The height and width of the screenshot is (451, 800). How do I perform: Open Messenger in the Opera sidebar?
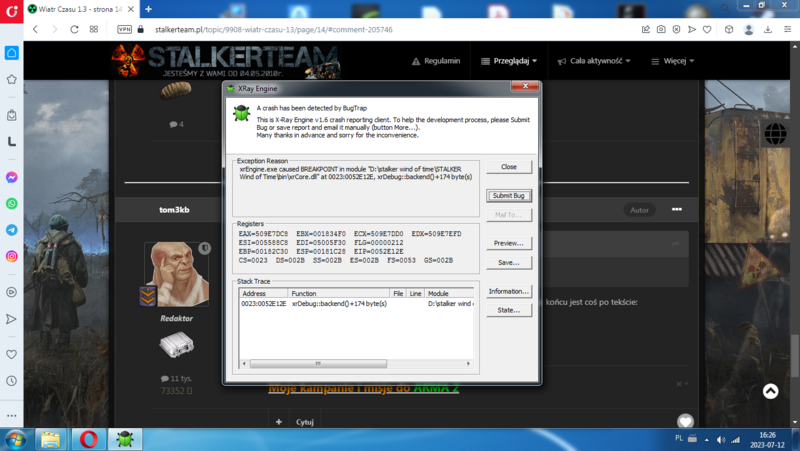click(11, 177)
